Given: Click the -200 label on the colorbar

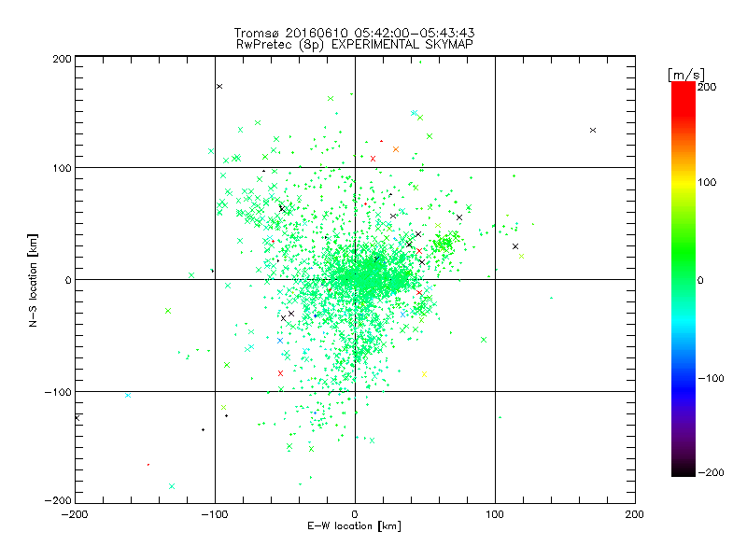Looking at the screenshot, I should pyautogui.click(x=711, y=472).
